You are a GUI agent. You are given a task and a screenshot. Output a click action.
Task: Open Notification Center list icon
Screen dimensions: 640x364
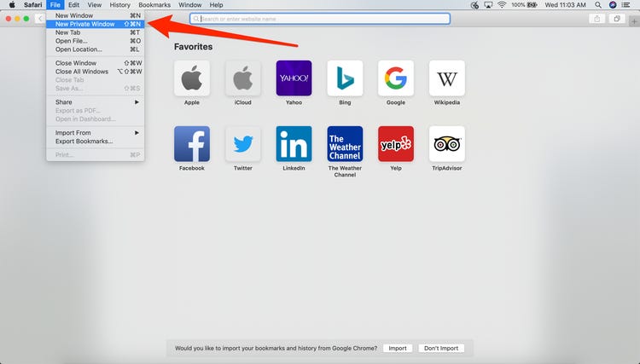tap(626, 5)
